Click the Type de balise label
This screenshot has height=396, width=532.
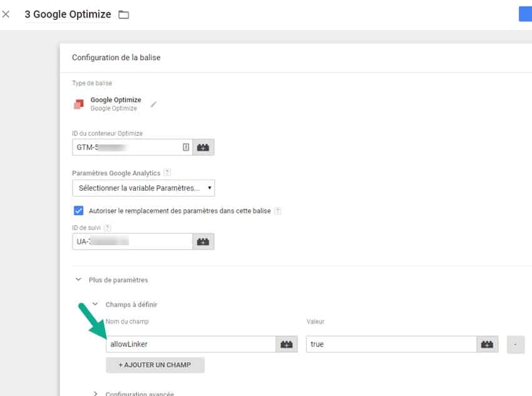[x=92, y=83]
